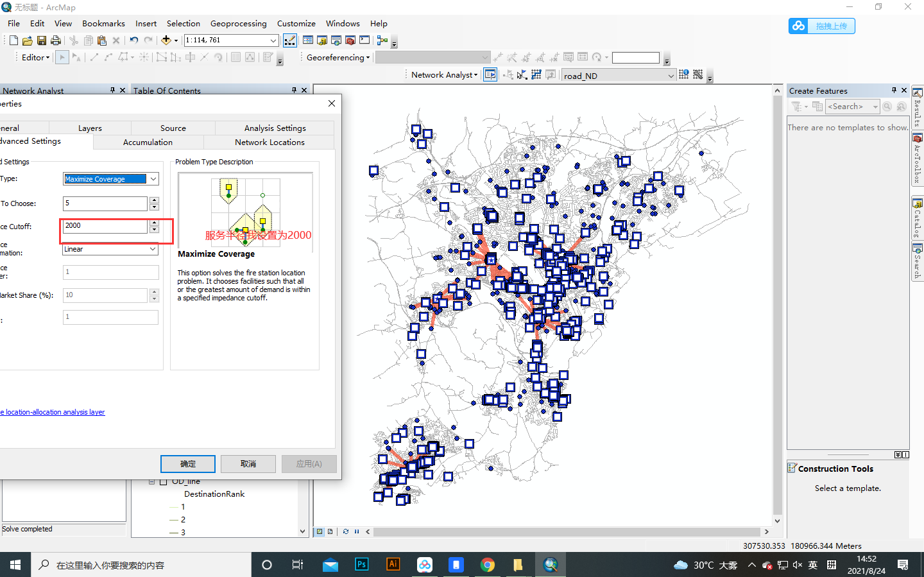Open the road_ND network dataset dropdown
Screen dimensions: 924x577
(671, 75)
